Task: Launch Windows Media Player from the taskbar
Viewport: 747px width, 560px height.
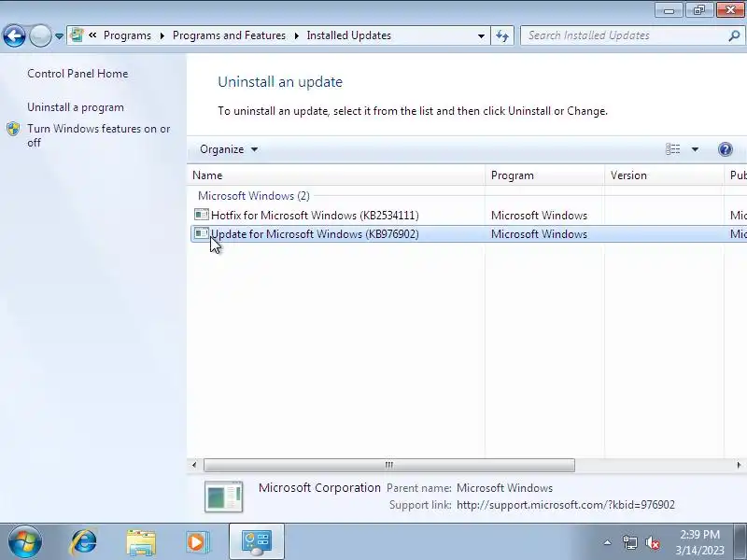Action: [x=197, y=542]
